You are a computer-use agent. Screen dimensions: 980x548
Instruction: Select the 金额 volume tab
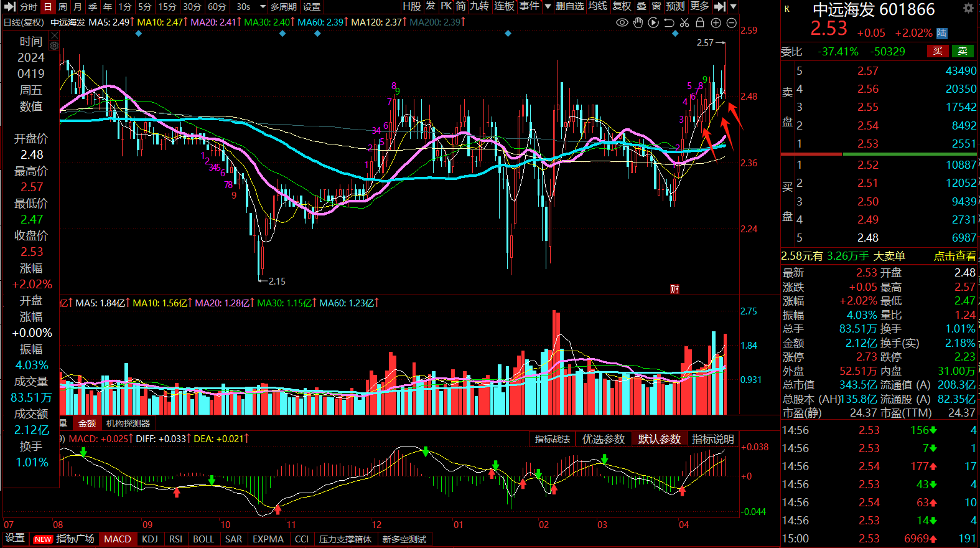pos(87,423)
